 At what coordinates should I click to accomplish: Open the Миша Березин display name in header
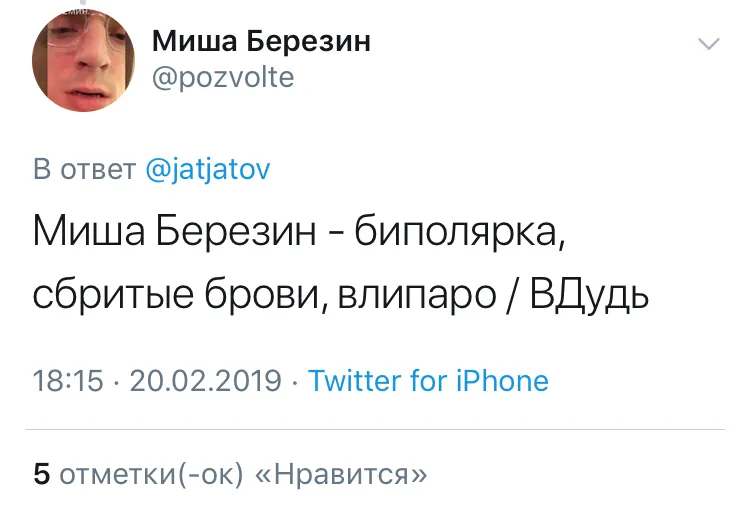point(261,42)
